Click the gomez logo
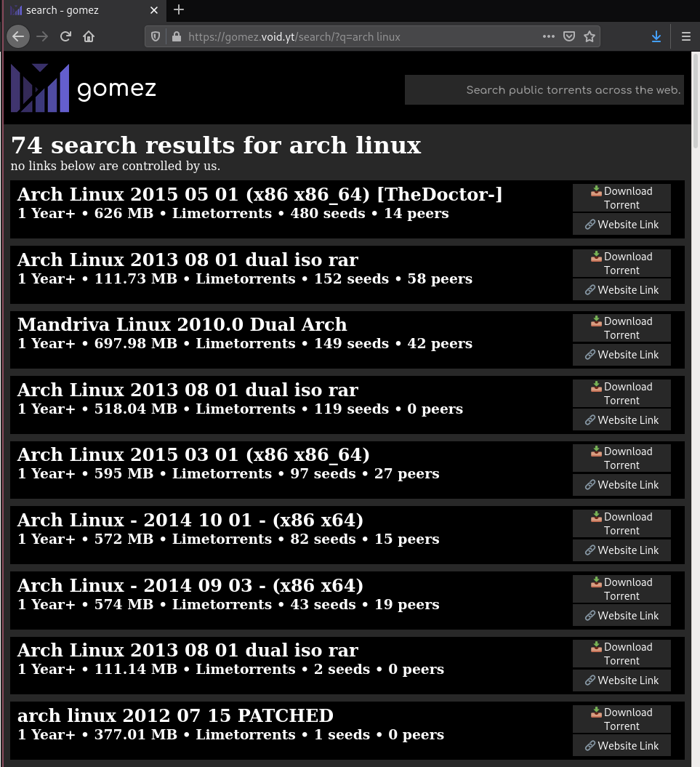700x767 pixels. (x=84, y=88)
